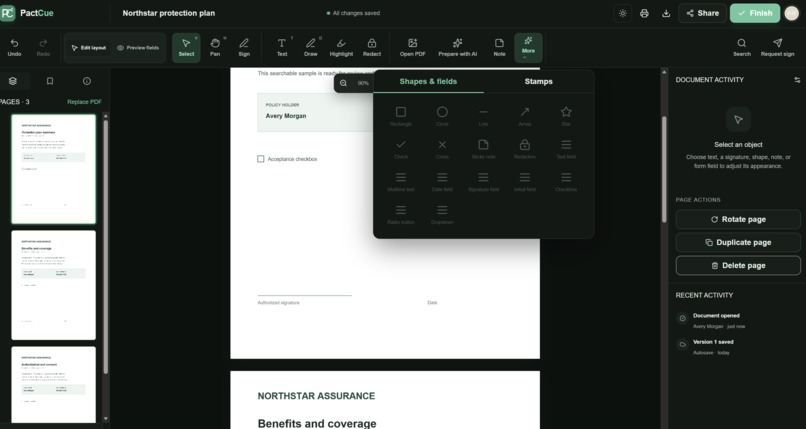Add a Checkbox form field

click(x=566, y=182)
